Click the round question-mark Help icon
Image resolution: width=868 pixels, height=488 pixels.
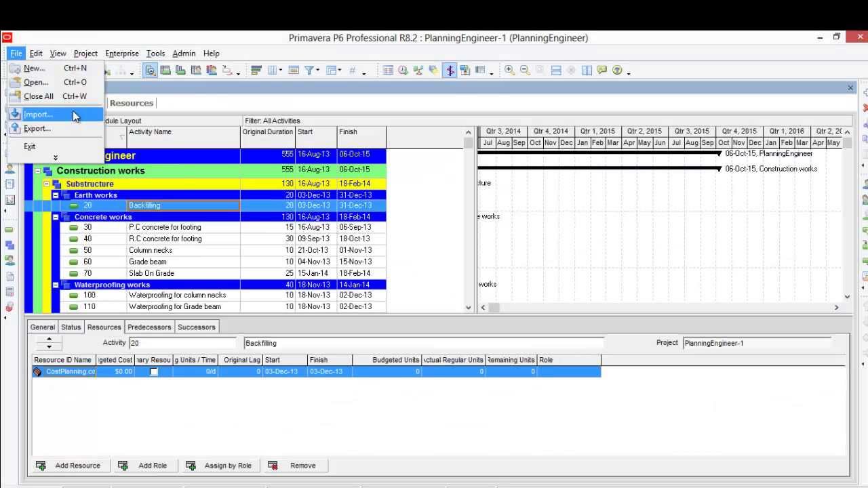617,70
